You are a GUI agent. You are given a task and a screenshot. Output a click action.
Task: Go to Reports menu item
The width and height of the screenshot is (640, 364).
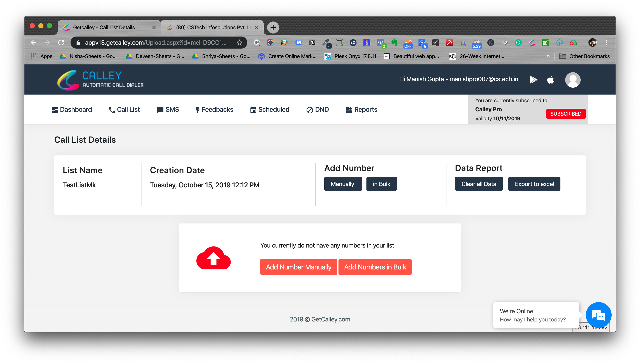tap(361, 110)
